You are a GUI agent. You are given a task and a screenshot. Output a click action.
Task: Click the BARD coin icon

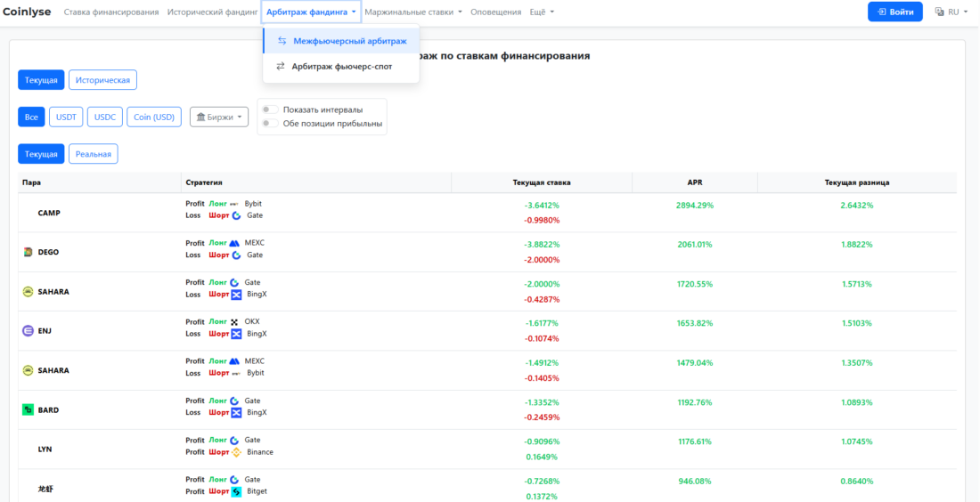tap(28, 409)
